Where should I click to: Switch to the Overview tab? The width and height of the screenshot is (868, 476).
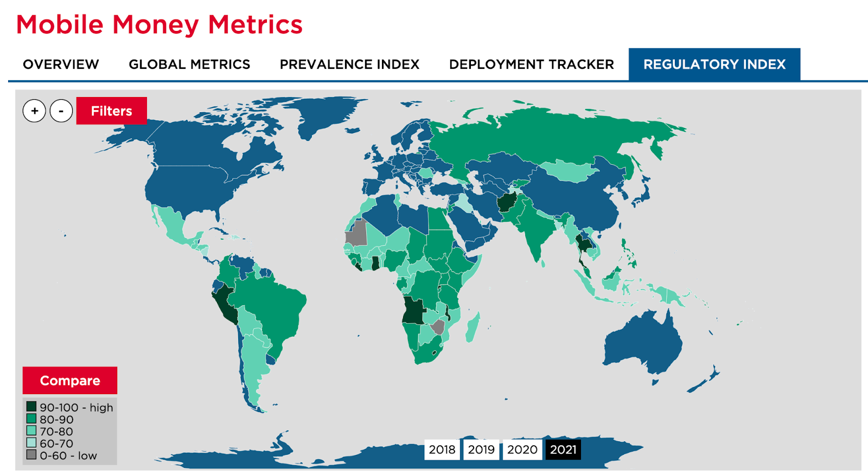pos(61,65)
